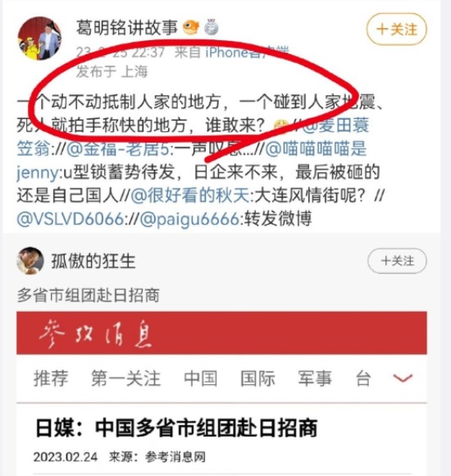
Task: Select the 中国 news tab
Action: pyautogui.click(x=200, y=378)
